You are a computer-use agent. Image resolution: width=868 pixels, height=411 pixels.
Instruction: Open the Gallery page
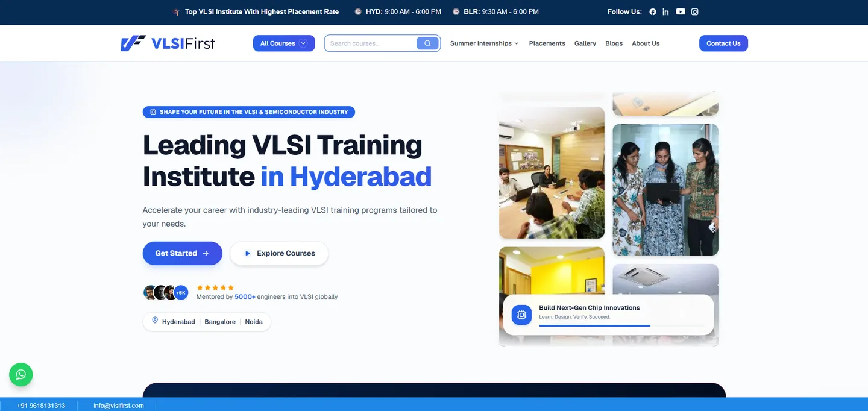tap(585, 43)
